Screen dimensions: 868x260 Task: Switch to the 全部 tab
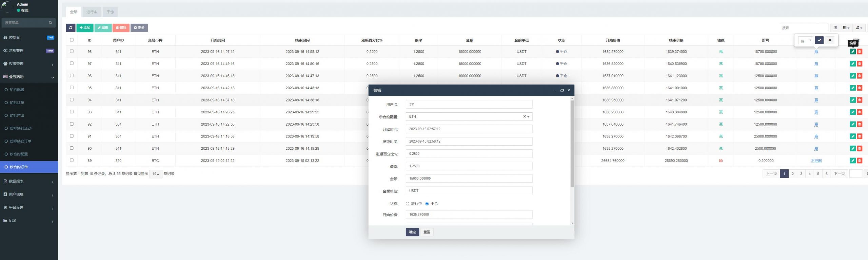(74, 12)
